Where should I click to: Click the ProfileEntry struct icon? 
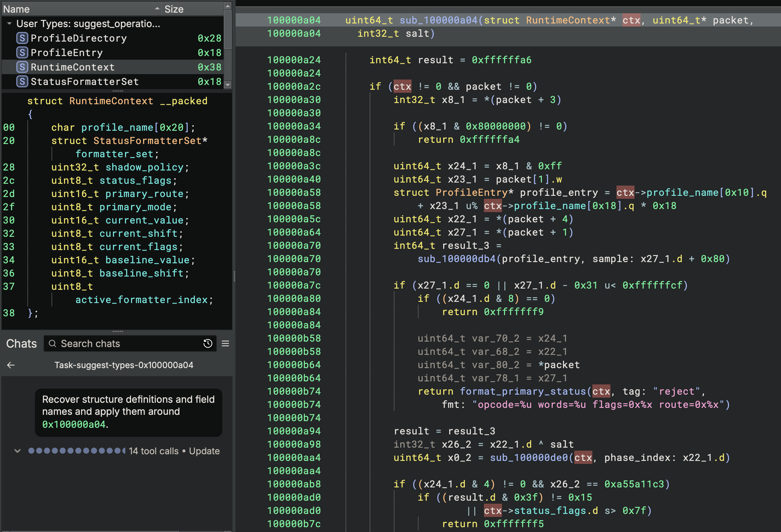[x=22, y=52]
